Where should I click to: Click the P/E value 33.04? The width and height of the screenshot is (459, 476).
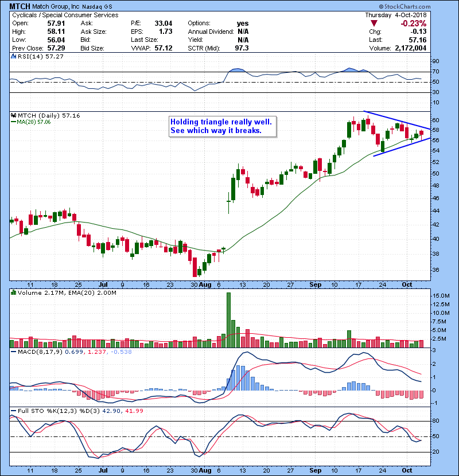point(164,24)
